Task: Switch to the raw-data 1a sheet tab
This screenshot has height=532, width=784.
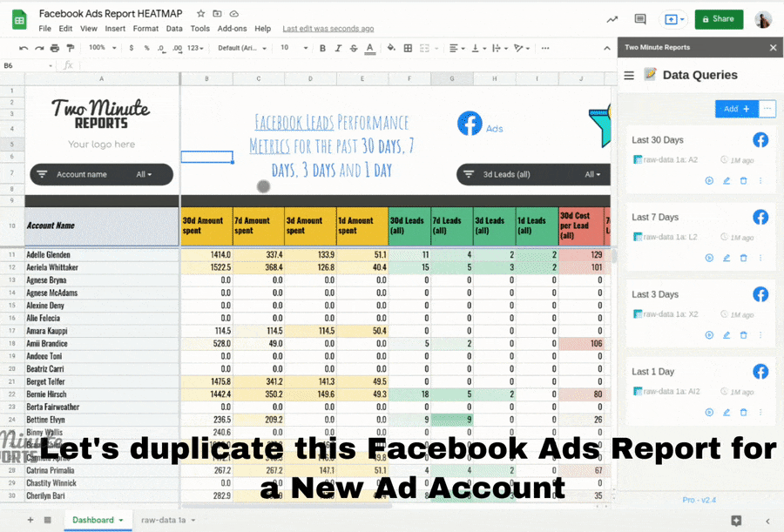Action: pyautogui.click(x=168, y=520)
